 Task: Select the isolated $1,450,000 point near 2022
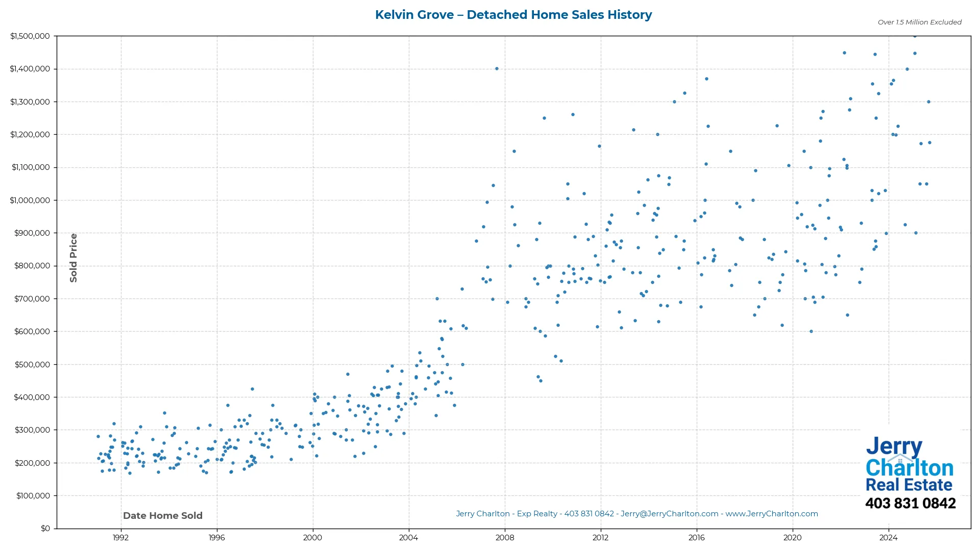pos(843,53)
